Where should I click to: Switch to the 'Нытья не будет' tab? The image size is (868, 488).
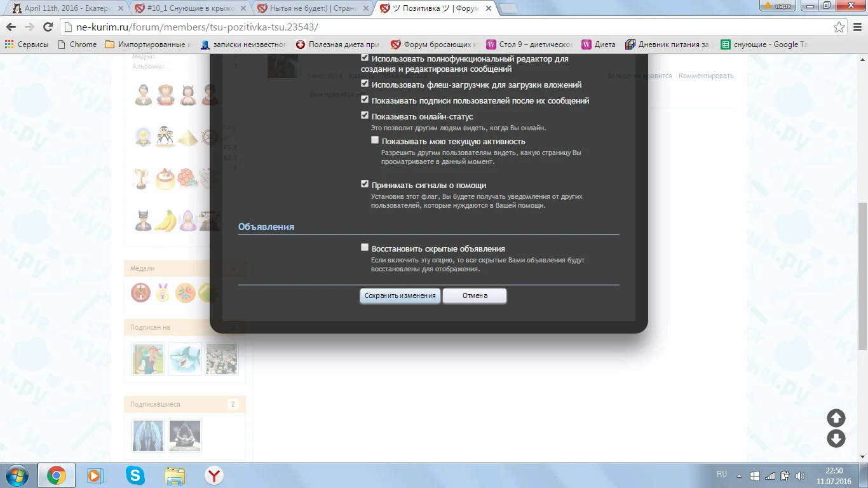pos(311,8)
